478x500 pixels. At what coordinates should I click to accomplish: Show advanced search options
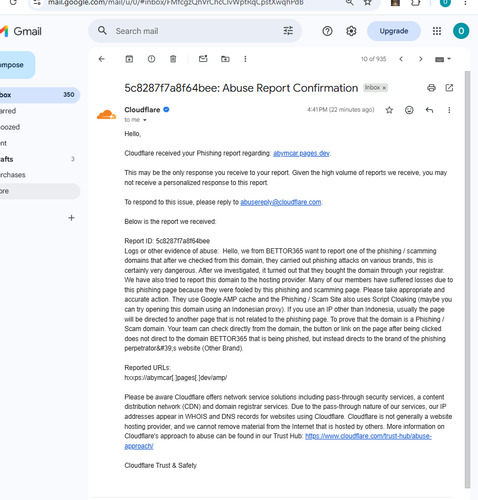pos(288,31)
